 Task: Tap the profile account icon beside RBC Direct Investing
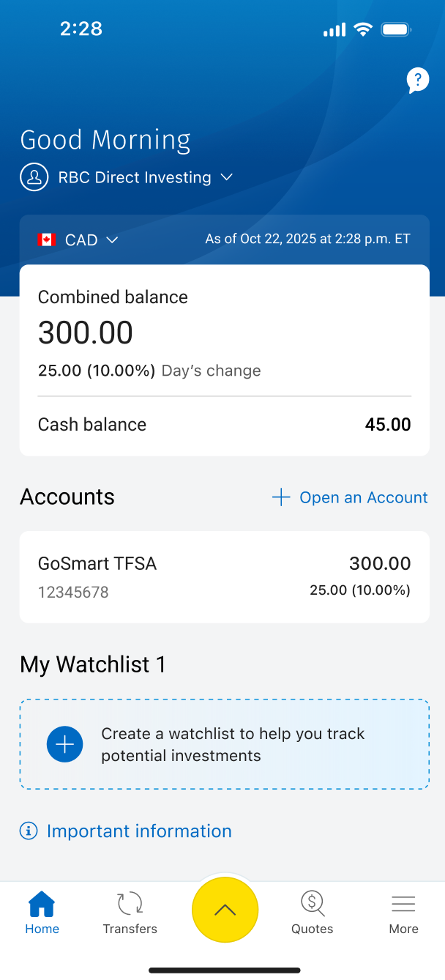pyautogui.click(x=34, y=177)
